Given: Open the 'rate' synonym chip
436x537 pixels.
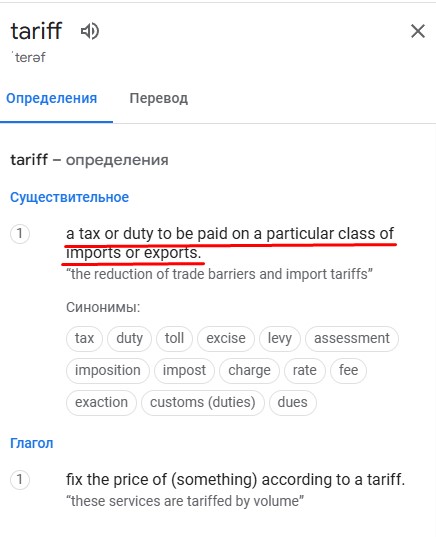Looking at the screenshot, I should (304, 370).
